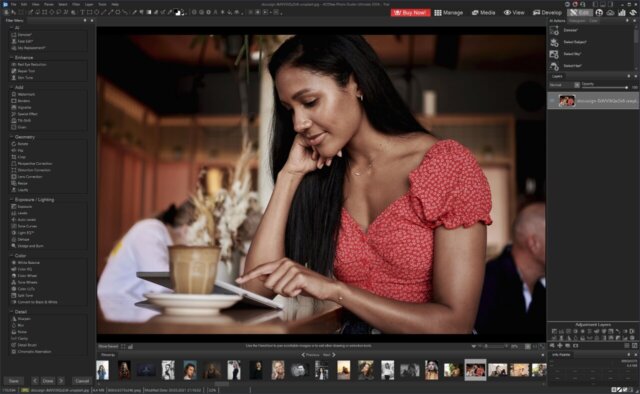Run the Select Sky AI action

point(572,54)
